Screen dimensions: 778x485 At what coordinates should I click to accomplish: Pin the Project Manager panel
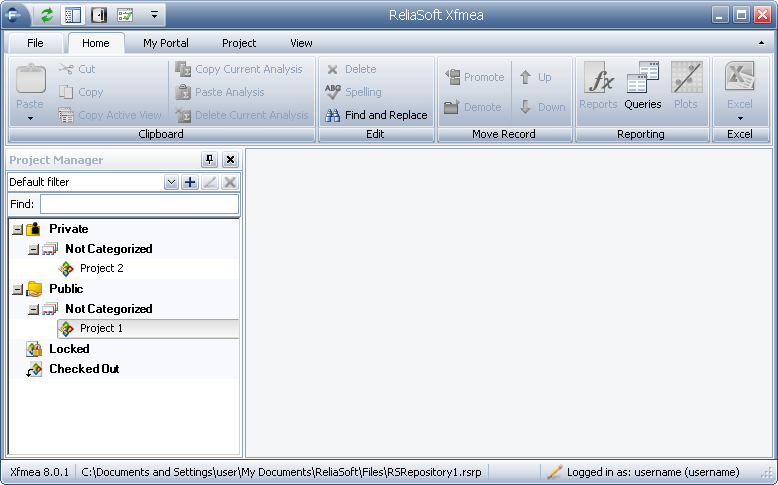(209, 160)
